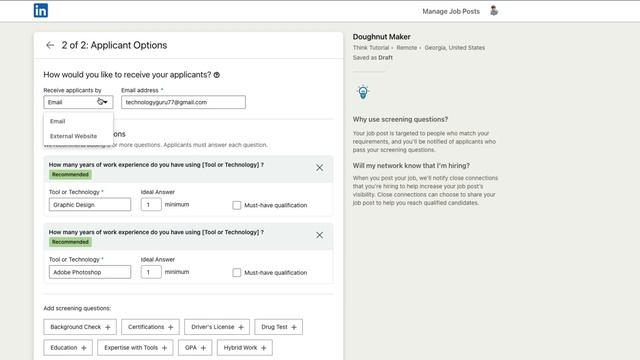640x360 pixels.
Task: Open the profile avatar menu
Action: (x=494, y=11)
